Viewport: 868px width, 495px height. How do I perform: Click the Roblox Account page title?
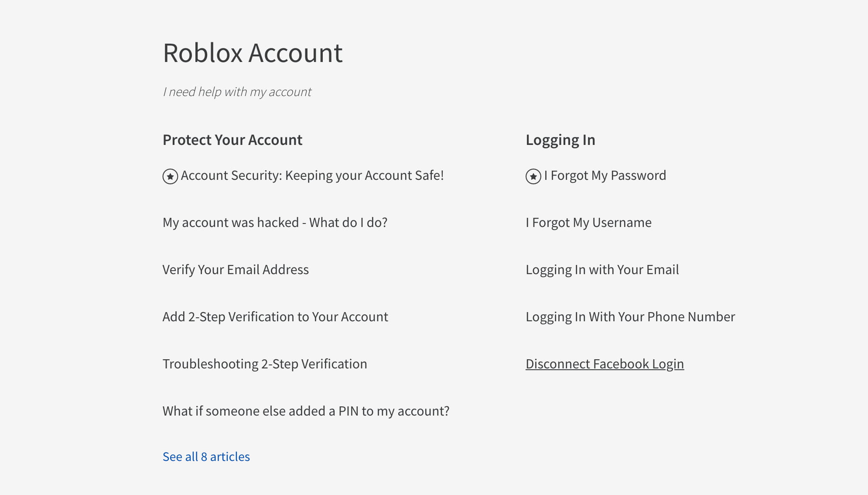coord(253,53)
